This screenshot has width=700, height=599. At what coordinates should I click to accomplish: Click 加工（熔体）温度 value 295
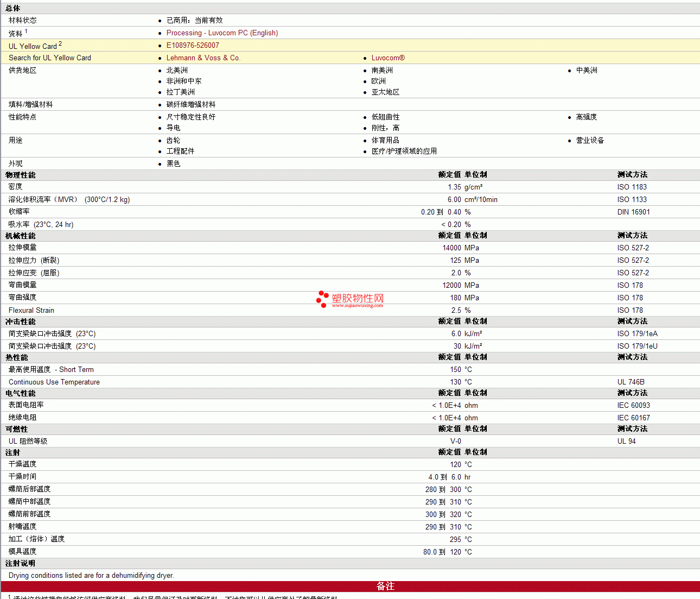click(x=455, y=539)
